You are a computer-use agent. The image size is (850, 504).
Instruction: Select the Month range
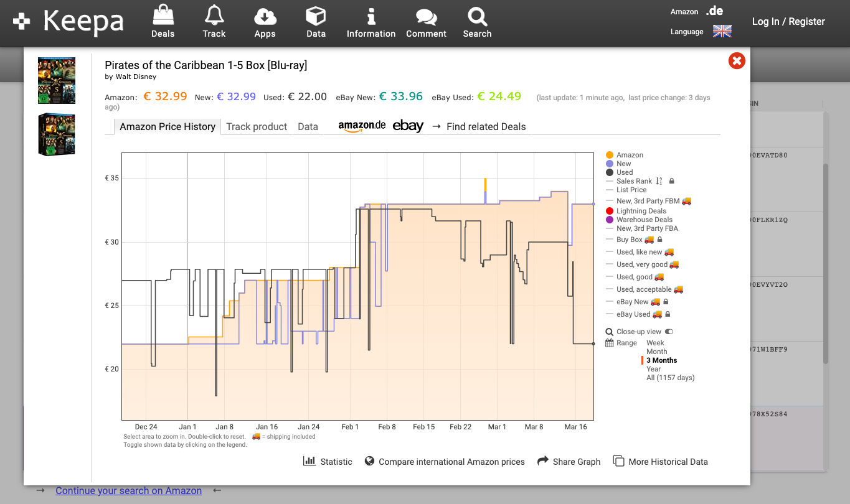657,352
